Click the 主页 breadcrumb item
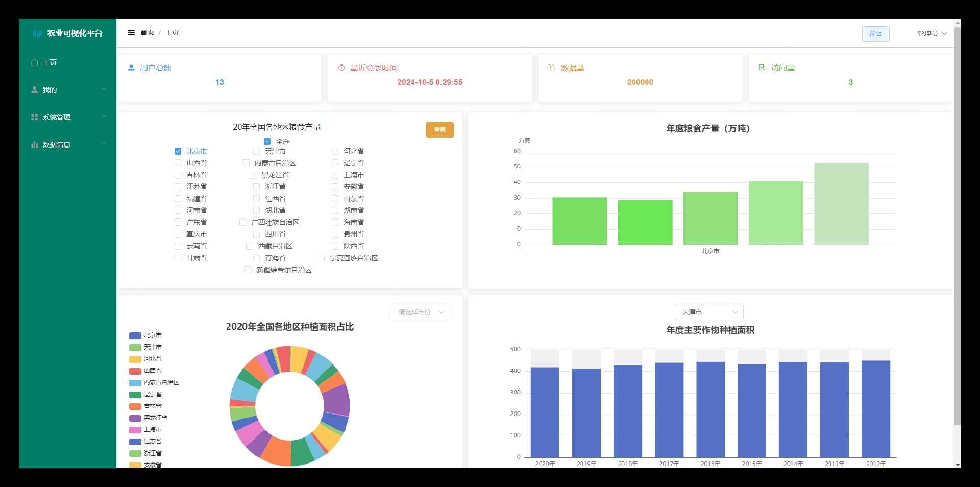Screen dimensions: 980x487 (171, 33)
